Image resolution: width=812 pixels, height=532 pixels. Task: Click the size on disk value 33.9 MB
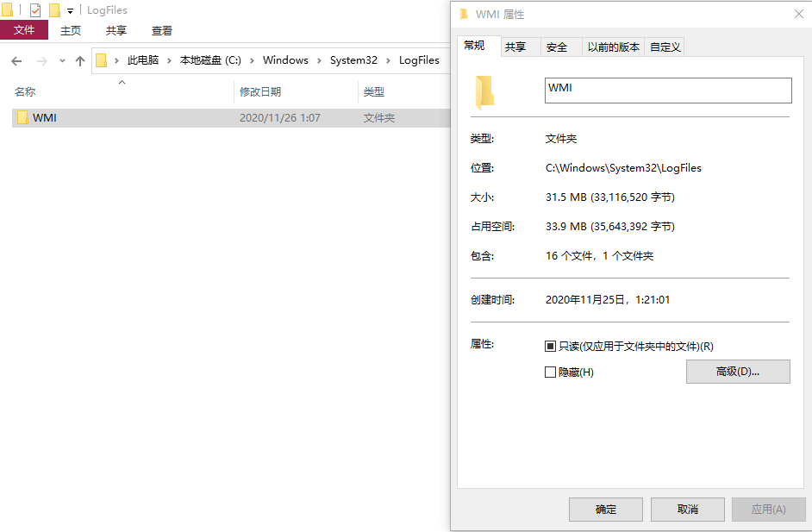610,227
